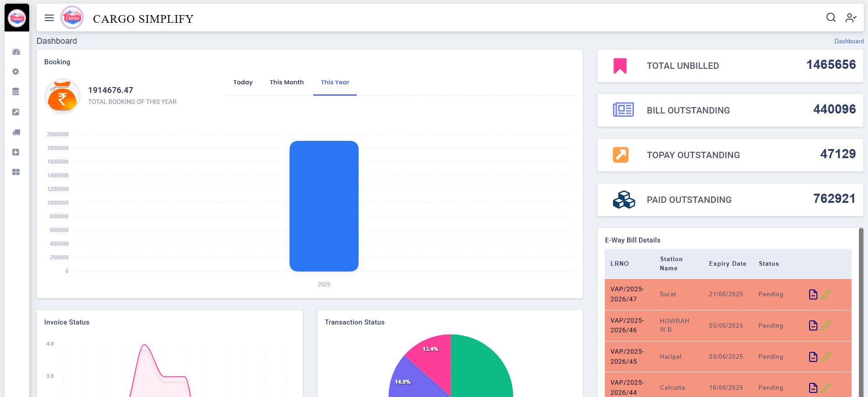The image size is (868, 397).
Task: Click pencil icon for Haripal row
Action: pyautogui.click(x=826, y=357)
